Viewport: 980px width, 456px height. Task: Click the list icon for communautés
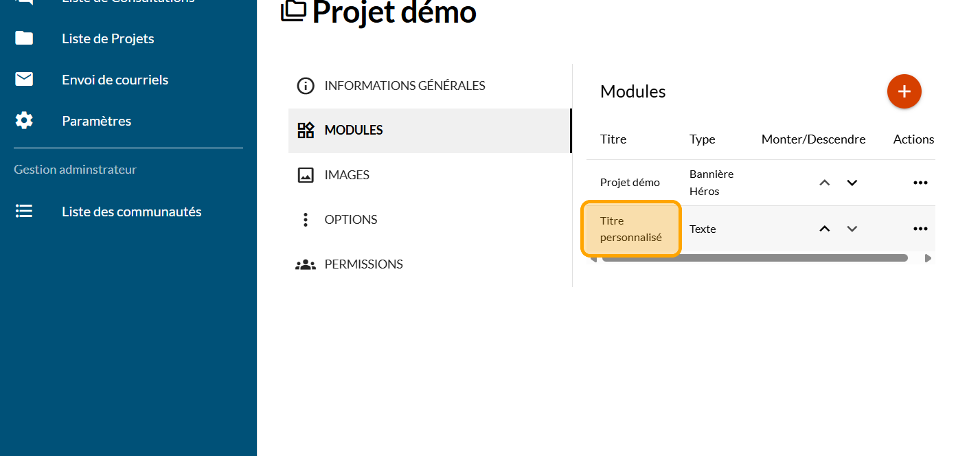tap(24, 212)
